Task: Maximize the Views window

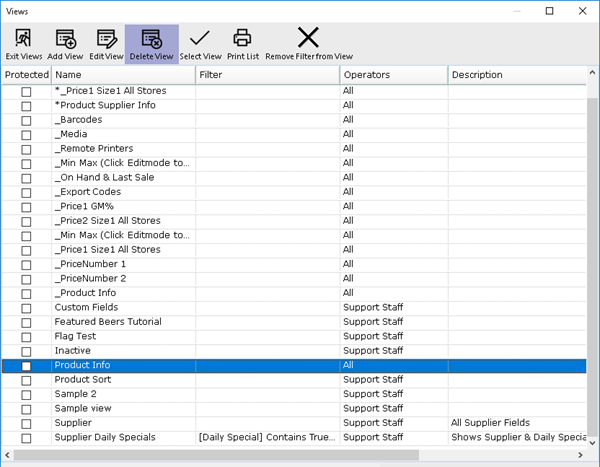Action: click(x=549, y=11)
